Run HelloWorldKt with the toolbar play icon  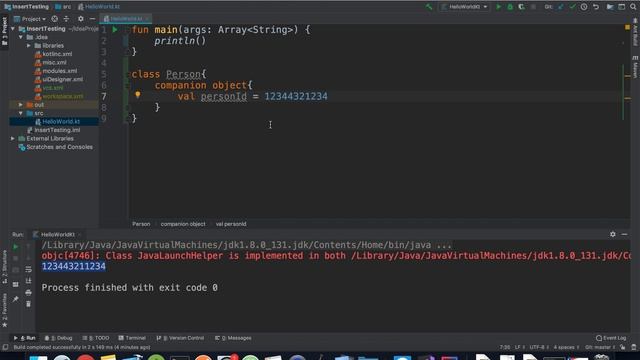[498, 7]
